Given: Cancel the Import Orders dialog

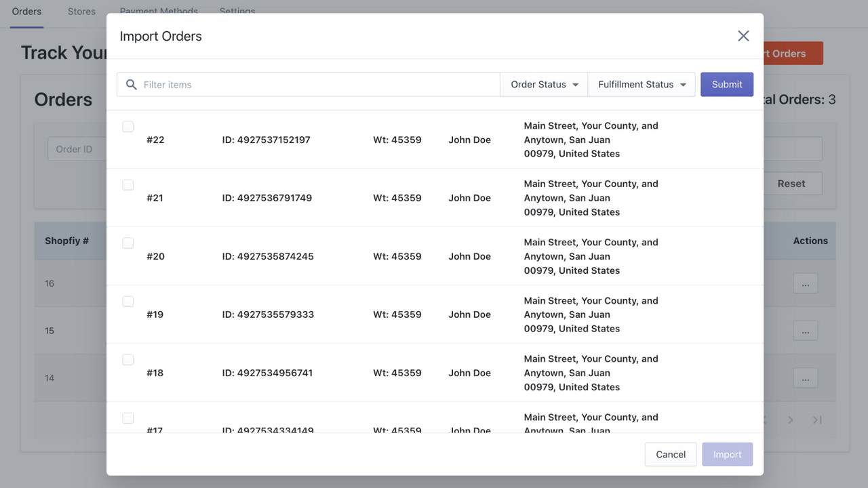Looking at the screenshot, I should click(670, 454).
